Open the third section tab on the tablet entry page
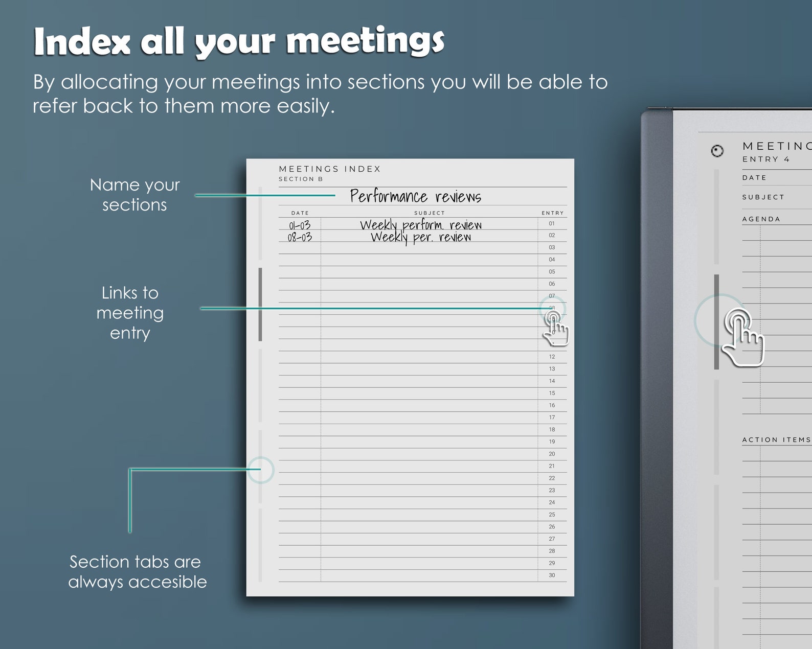812x649 pixels. (x=716, y=427)
